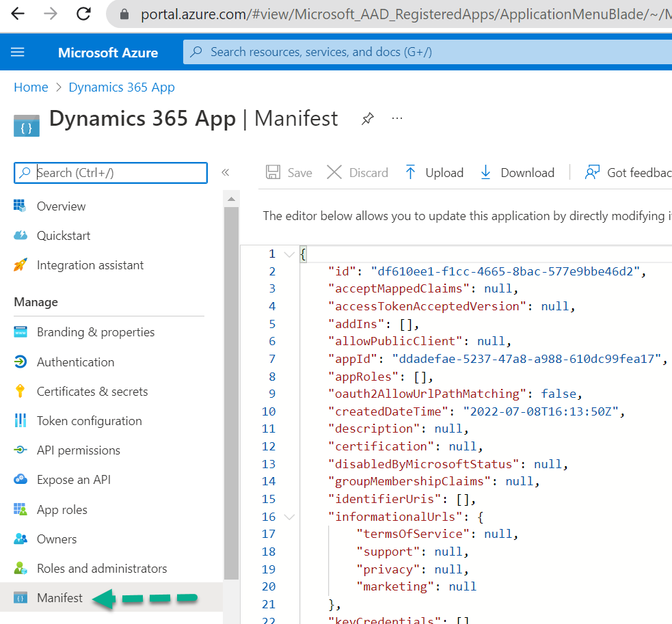Navigate to Home via breadcrumb link
672x624 pixels.
[x=31, y=87]
